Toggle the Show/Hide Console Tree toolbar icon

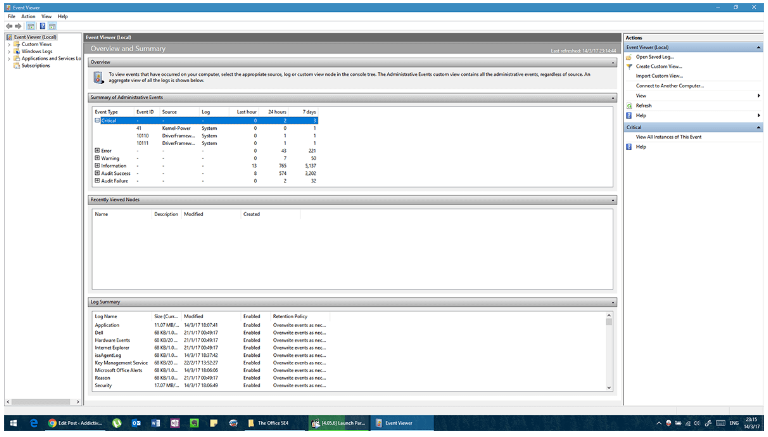(x=31, y=26)
